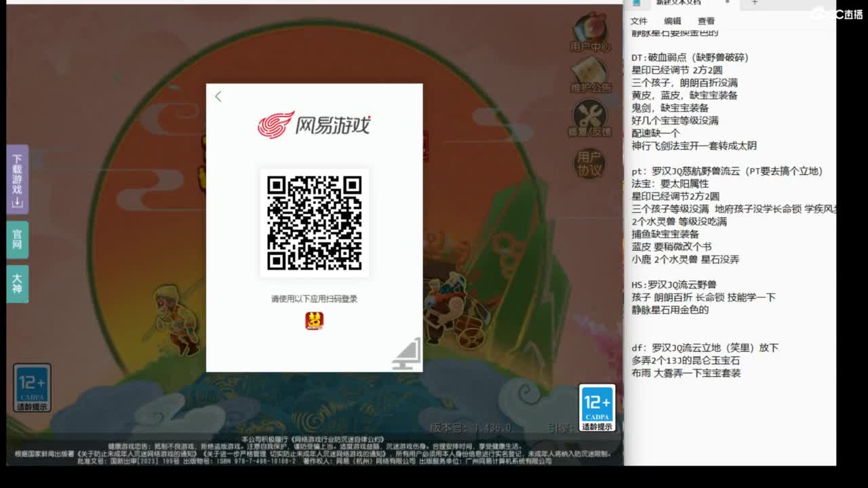Click the first '星印已经调节 2方2圆' line under DT
Viewport: 868px width, 488px height.
click(x=677, y=70)
